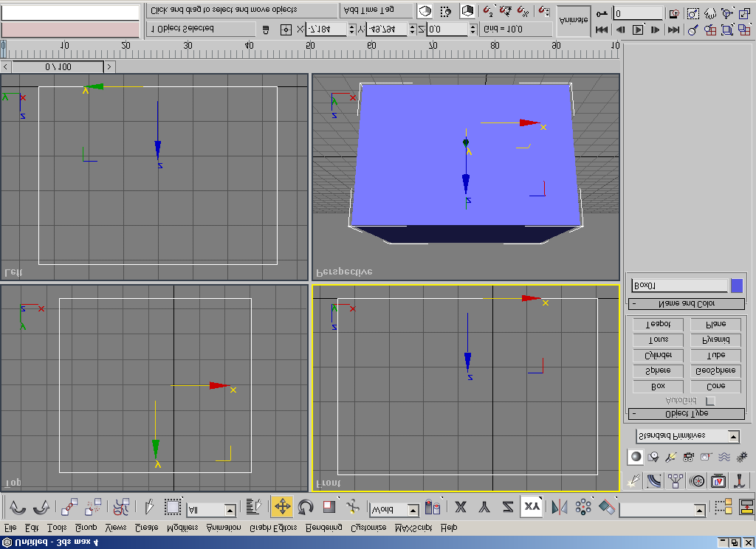Viewport: 756px width, 549px height.
Task: Click the X coordinate spinner arrows
Action: pyautogui.click(x=351, y=30)
